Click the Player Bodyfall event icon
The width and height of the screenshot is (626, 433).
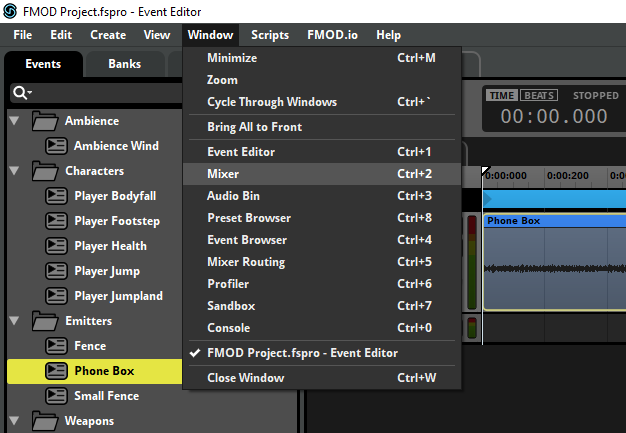[56, 196]
